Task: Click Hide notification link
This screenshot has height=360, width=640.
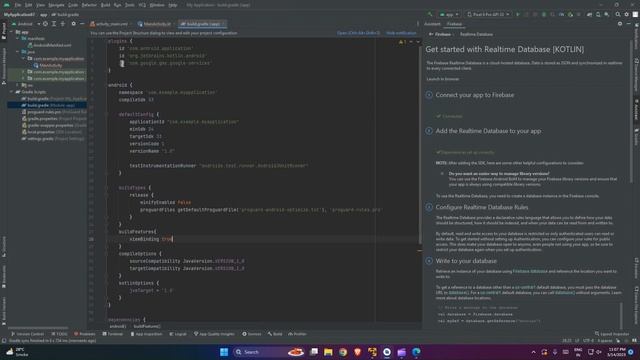Action: 401,33
